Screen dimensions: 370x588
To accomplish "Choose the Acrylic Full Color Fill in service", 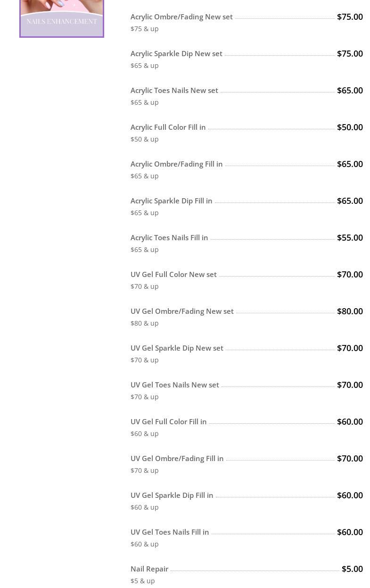I will [168, 127].
